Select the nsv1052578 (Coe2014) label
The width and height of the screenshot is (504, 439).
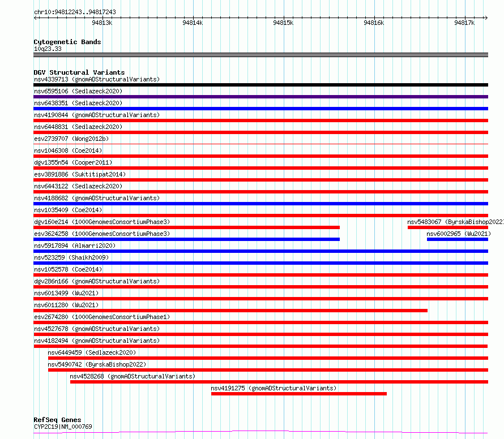(x=68, y=269)
